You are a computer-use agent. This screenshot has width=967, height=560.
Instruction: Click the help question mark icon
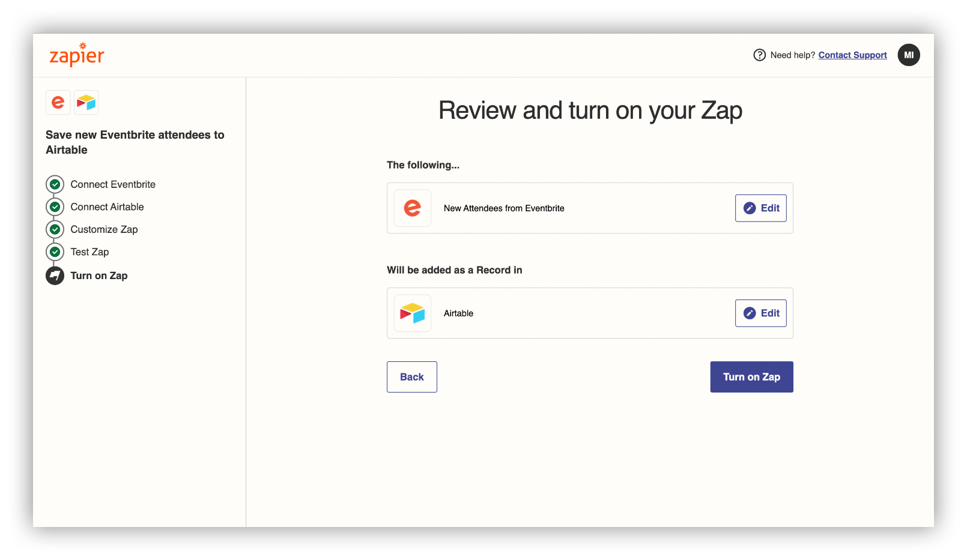coord(760,55)
